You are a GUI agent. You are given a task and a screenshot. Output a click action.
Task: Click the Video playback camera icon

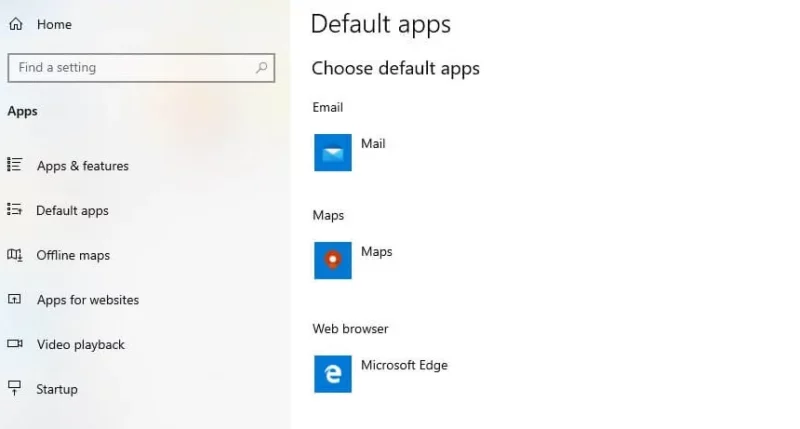click(15, 343)
